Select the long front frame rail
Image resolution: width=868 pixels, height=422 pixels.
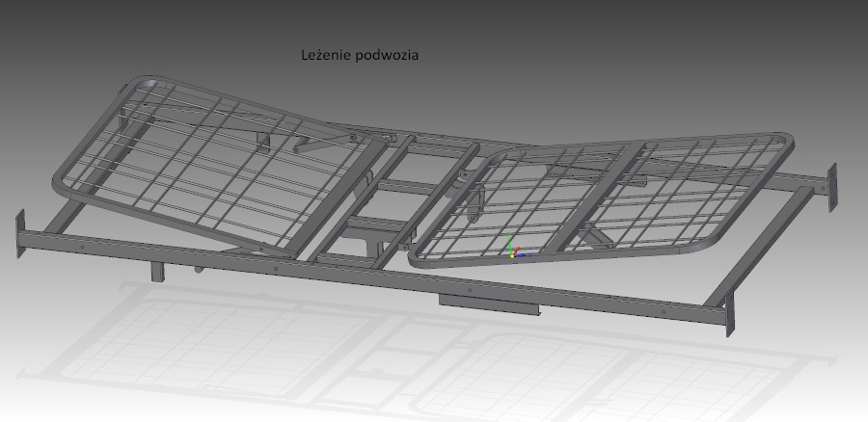coord(372,277)
